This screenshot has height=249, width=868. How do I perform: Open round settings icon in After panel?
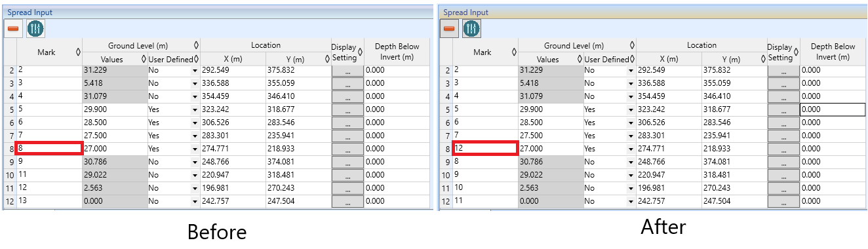pyautogui.click(x=471, y=29)
